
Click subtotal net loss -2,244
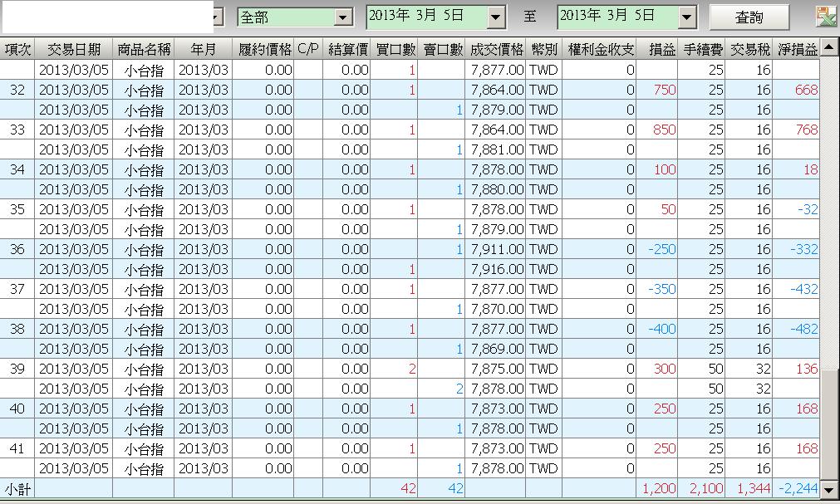tap(798, 488)
